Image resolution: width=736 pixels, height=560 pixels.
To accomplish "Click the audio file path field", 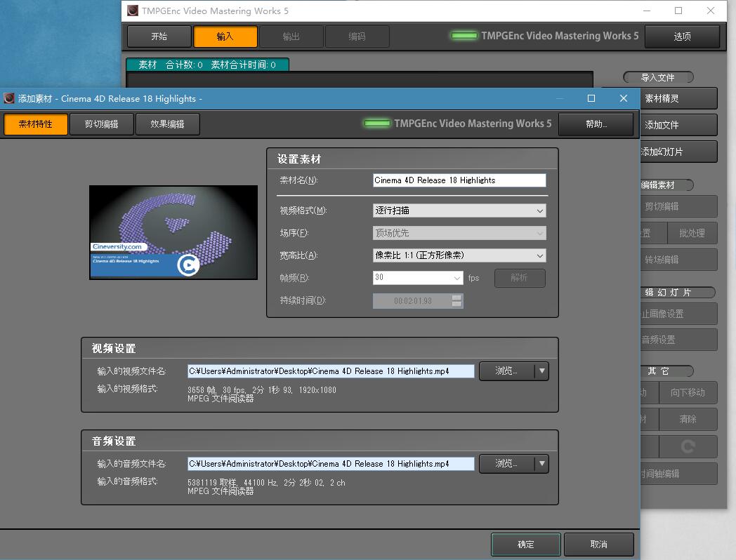I will (331, 464).
